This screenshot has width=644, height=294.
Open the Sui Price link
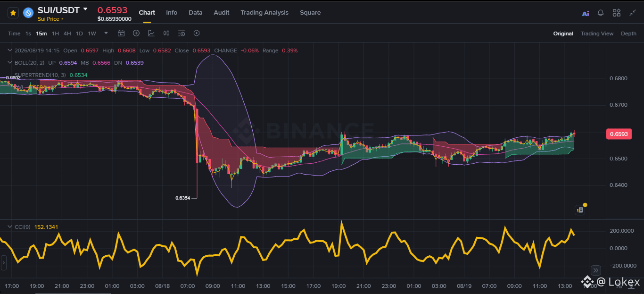tap(51, 19)
